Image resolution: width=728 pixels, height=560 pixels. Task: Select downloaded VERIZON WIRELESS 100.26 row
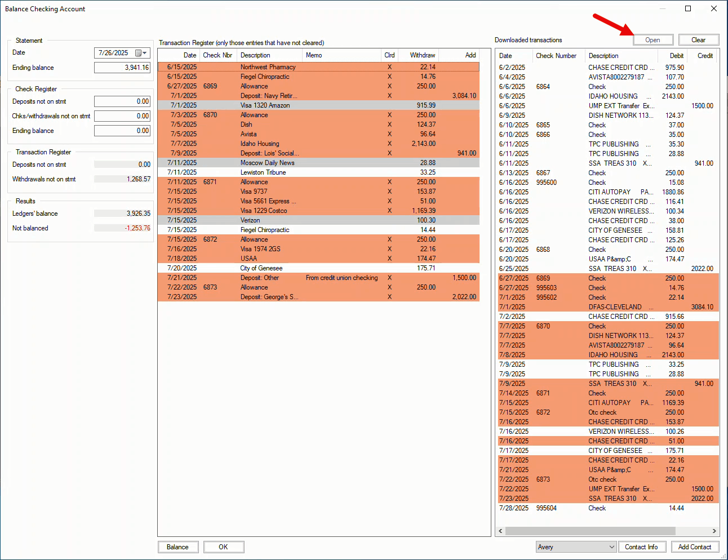607,432
